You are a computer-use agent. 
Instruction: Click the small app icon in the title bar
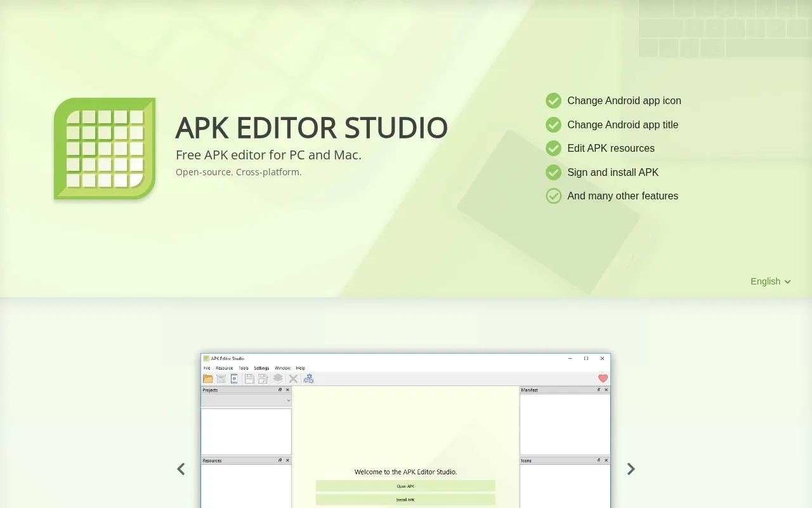coord(206,358)
